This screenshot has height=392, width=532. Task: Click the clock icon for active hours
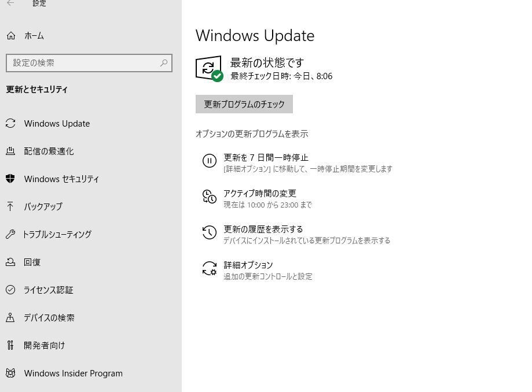point(209,197)
